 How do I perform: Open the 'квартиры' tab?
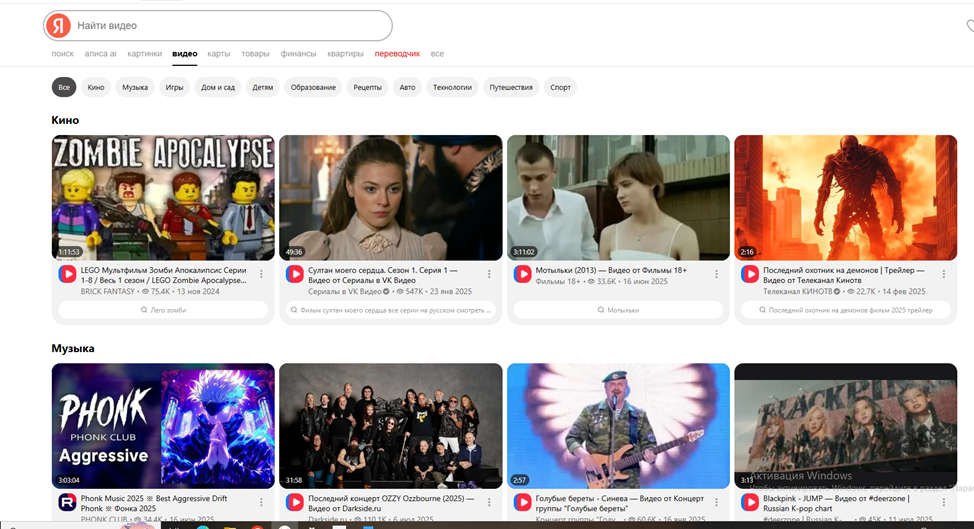tap(345, 54)
